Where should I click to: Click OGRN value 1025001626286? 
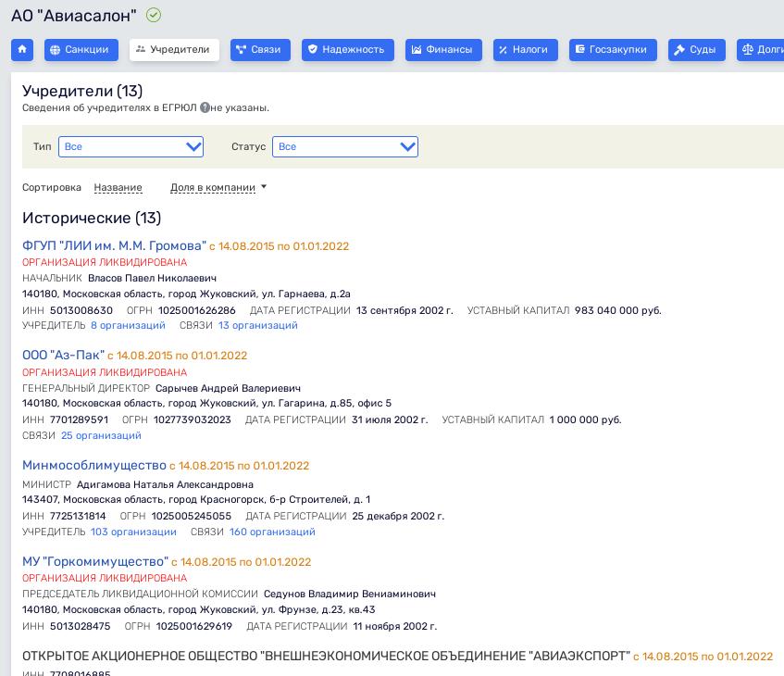point(197,310)
